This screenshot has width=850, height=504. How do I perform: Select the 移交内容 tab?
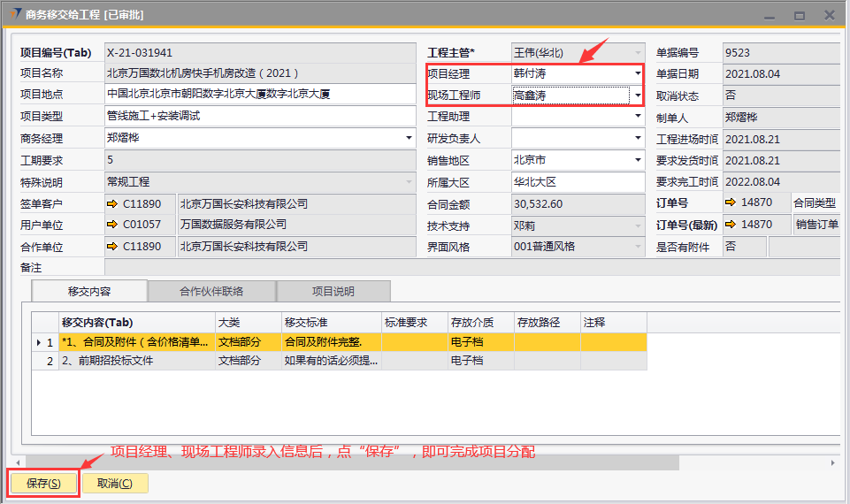coord(89,291)
